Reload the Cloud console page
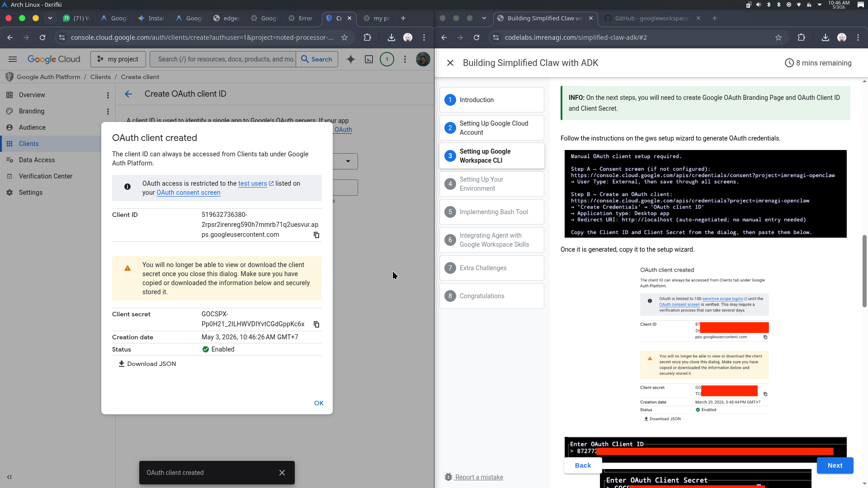Image resolution: width=868 pixels, height=488 pixels. pyautogui.click(x=42, y=38)
